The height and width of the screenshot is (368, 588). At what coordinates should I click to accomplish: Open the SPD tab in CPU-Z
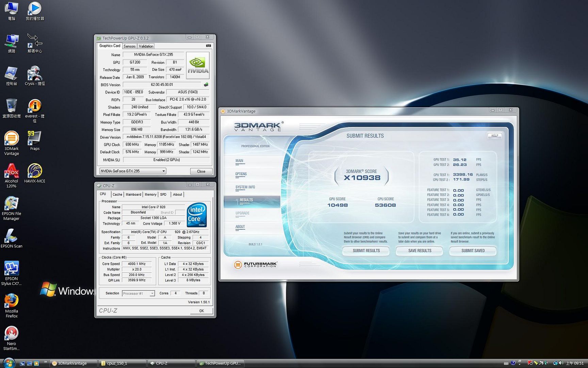click(x=163, y=195)
